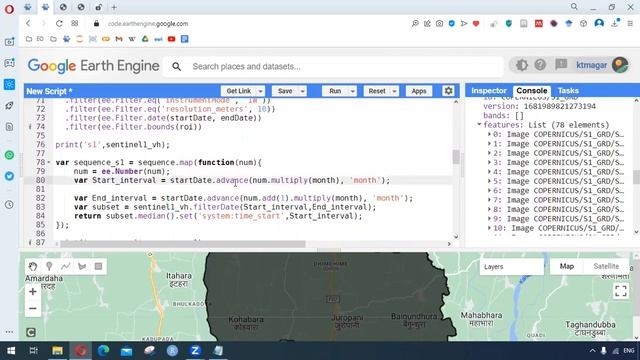Open the Apps button
This screenshot has width=640, height=360.
pyautogui.click(x=419, y=91)
